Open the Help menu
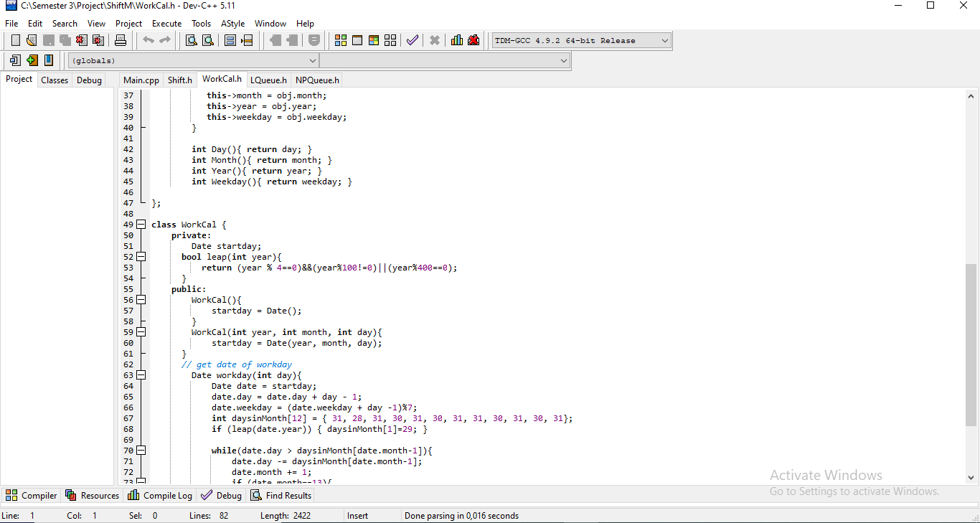The image size is (980, 523). pyautogui.click(x=305, y=24)
